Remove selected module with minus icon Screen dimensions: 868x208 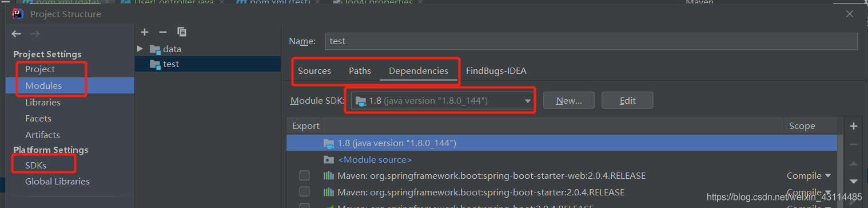(163, 32)
